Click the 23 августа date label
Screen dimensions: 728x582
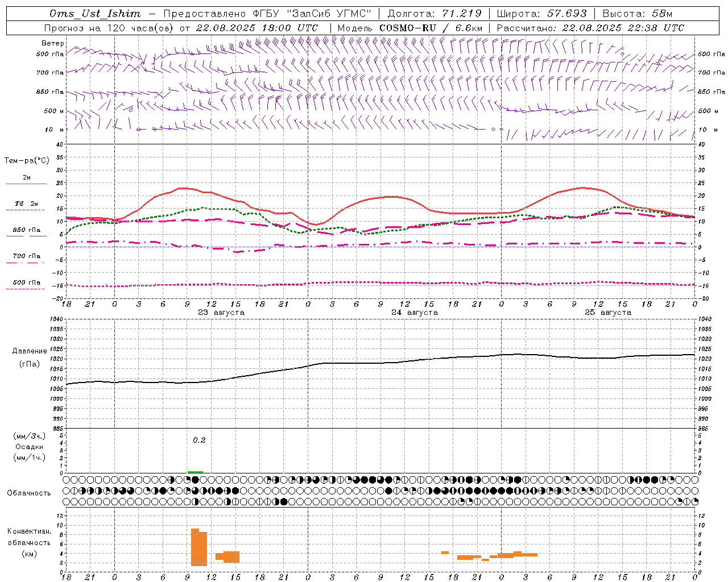pos(221,313)
